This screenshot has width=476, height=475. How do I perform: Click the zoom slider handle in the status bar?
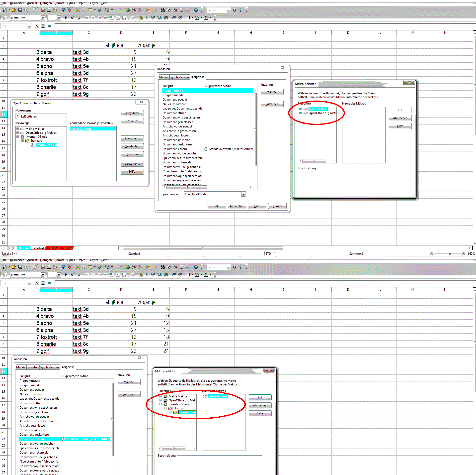coord(450,253)
